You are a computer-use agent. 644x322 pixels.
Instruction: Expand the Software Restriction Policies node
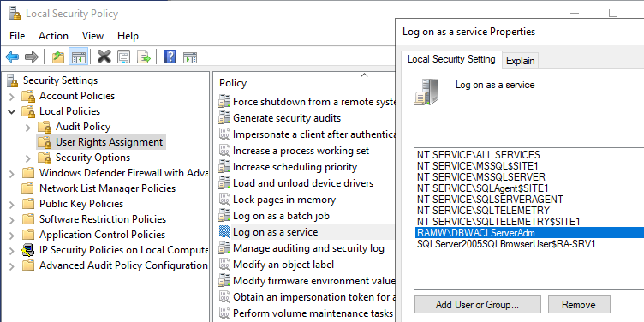(x=12, y=220)
